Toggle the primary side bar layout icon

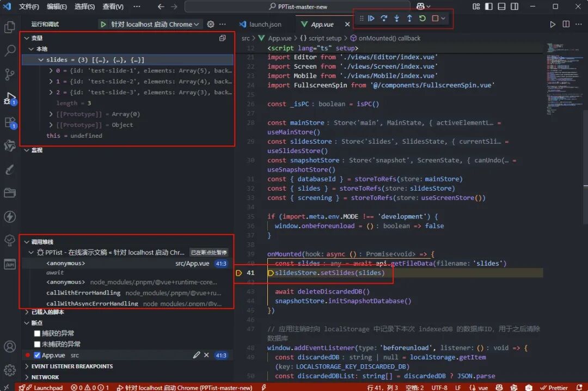pyautogui.click(x=488, y=7)
